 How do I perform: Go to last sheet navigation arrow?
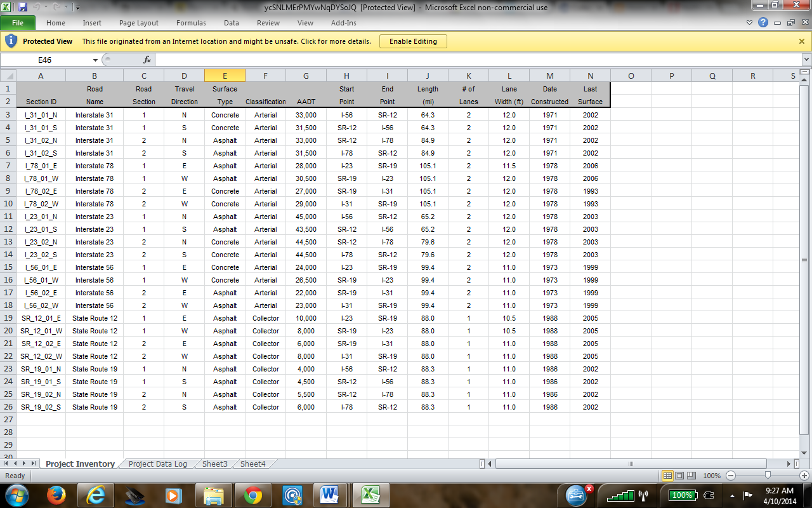click(x=35, y=464)
